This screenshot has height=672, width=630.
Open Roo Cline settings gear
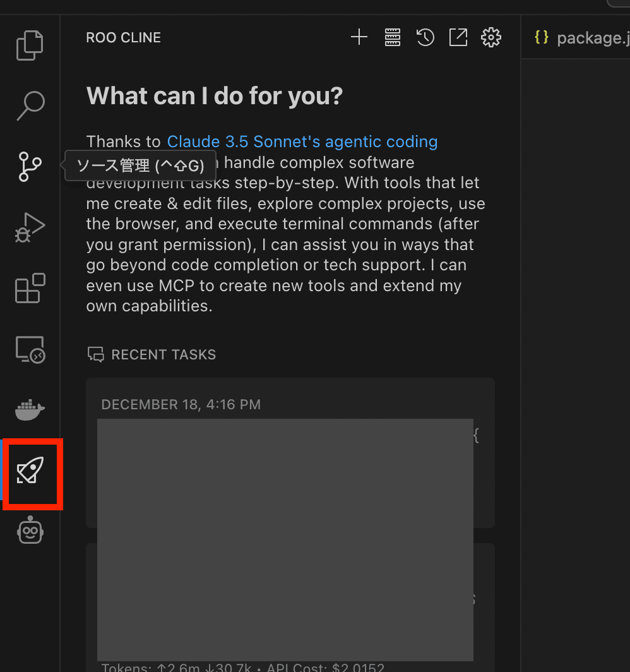490,38
